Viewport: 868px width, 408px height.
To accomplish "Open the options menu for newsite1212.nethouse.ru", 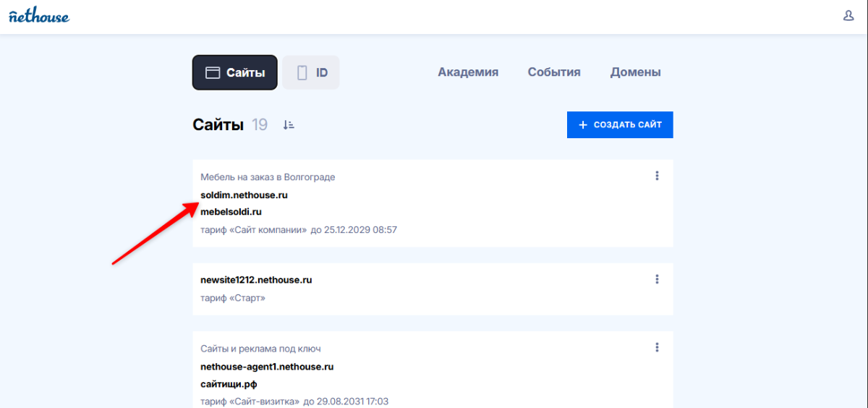I will coord(657,279).
